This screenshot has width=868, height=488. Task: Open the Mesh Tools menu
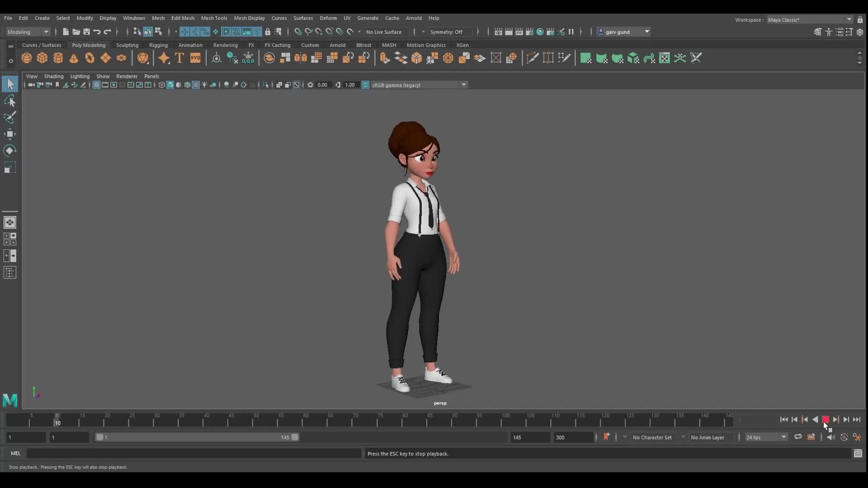tap(215, 18)
